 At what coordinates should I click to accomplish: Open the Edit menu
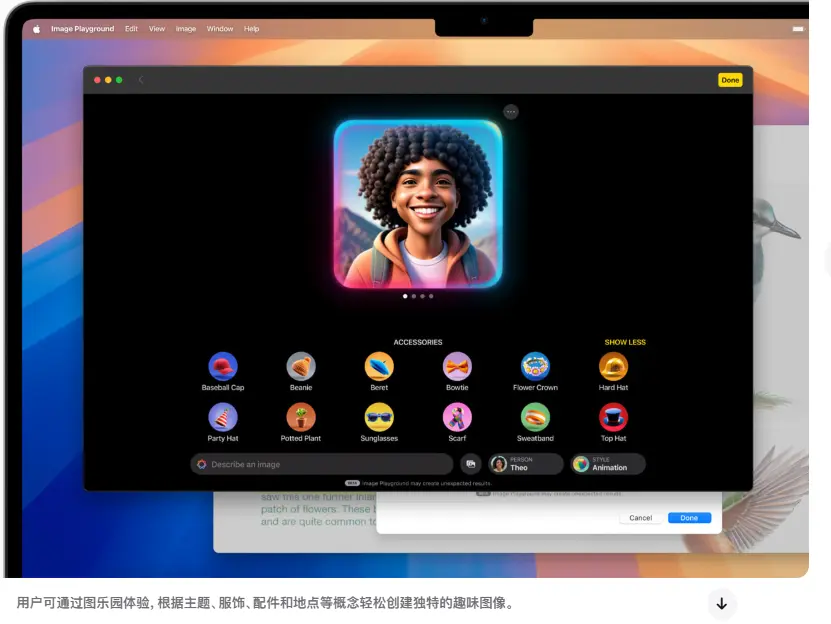pyautogui.click(x=131, y=29)
